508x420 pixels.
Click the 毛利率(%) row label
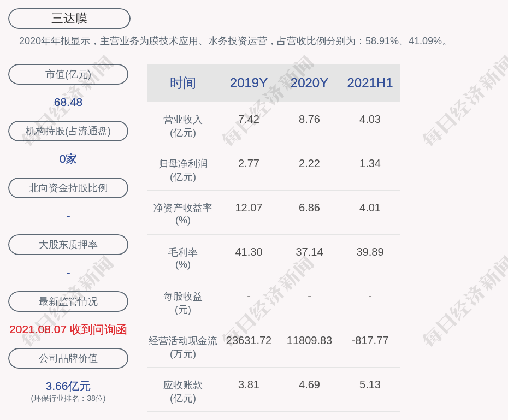pos(183,258)
